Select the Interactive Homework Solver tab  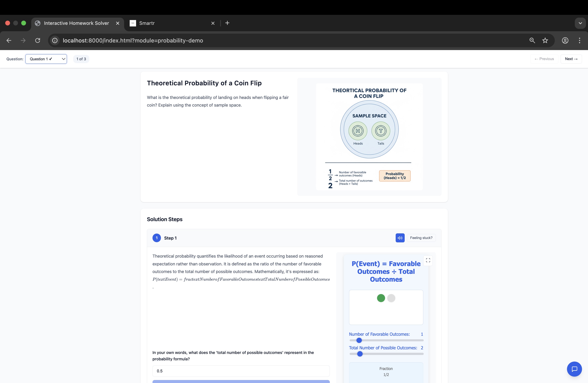point(76,23)
